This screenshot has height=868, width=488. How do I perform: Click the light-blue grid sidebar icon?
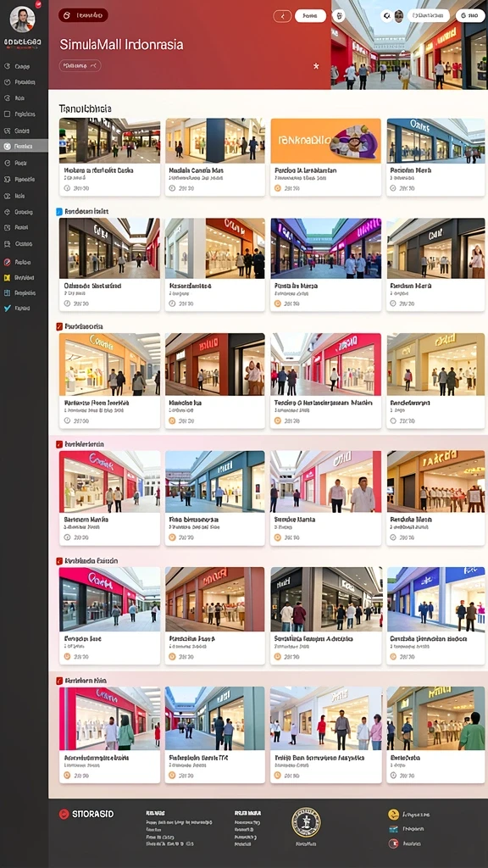(x=7, y=292)
